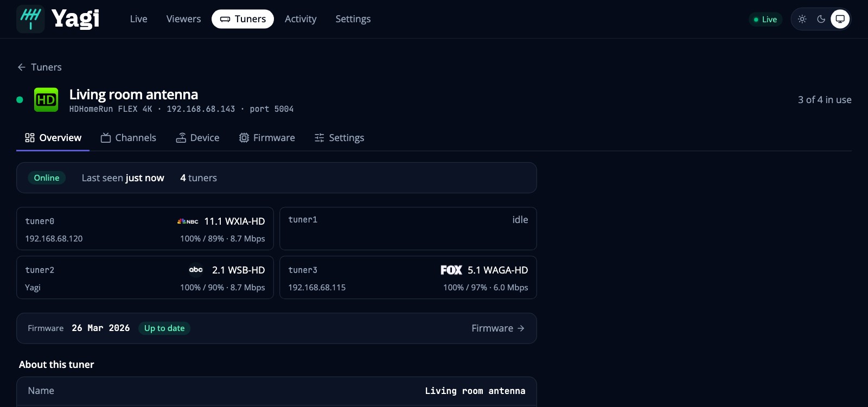Follow the Firmware arrow link
868x407 pixels.
pos(498,328)
